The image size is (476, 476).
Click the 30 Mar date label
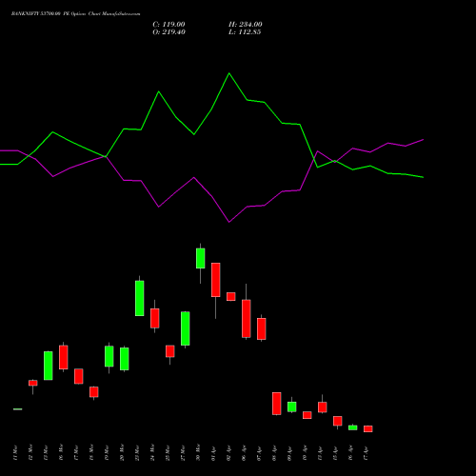tap(198, 452)
